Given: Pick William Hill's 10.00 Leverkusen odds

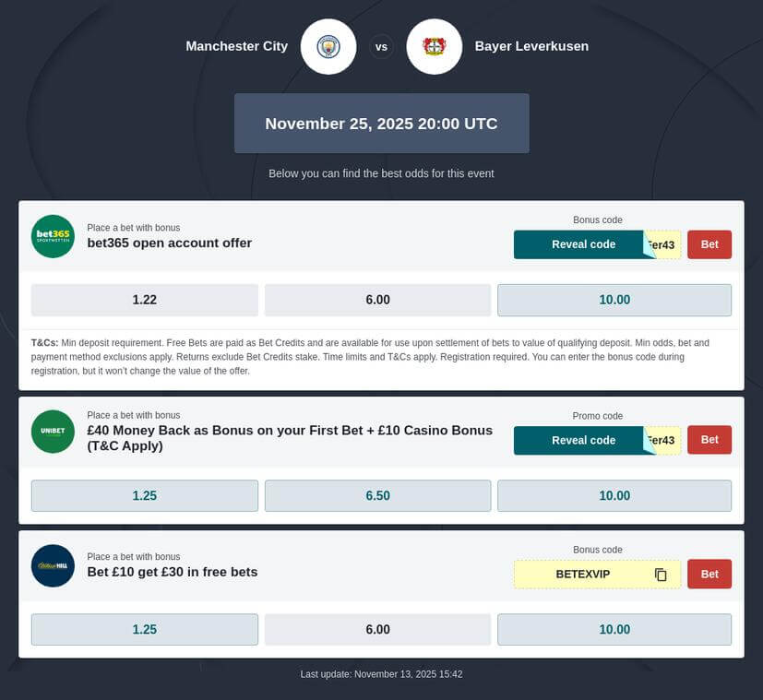Looking at the screenshot, I should (x=614, y=629).
